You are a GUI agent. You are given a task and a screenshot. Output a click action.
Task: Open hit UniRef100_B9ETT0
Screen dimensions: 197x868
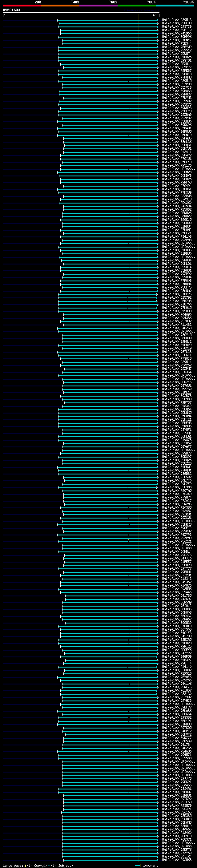click(x=176, y=30)
